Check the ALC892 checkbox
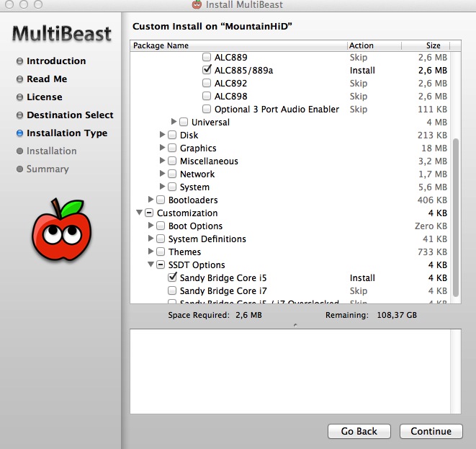This screenshot has height=449, width=476. click(x=207, y=83)
